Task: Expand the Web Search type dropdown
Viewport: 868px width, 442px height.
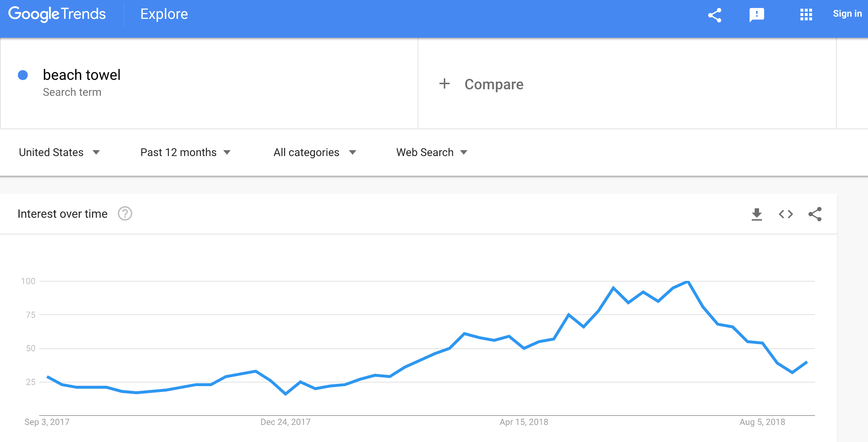Action: point(432,152)
